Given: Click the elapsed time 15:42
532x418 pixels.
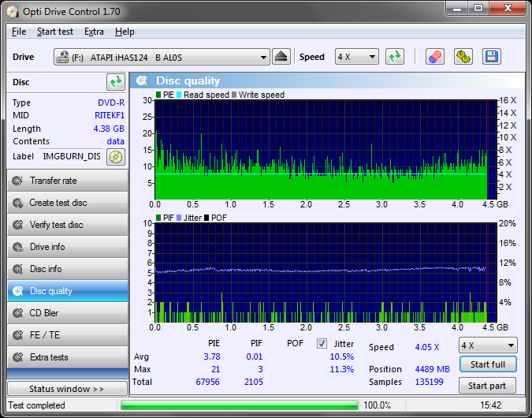Looking at the screenshot, I should pyautogui.click(x=490, y=405).
